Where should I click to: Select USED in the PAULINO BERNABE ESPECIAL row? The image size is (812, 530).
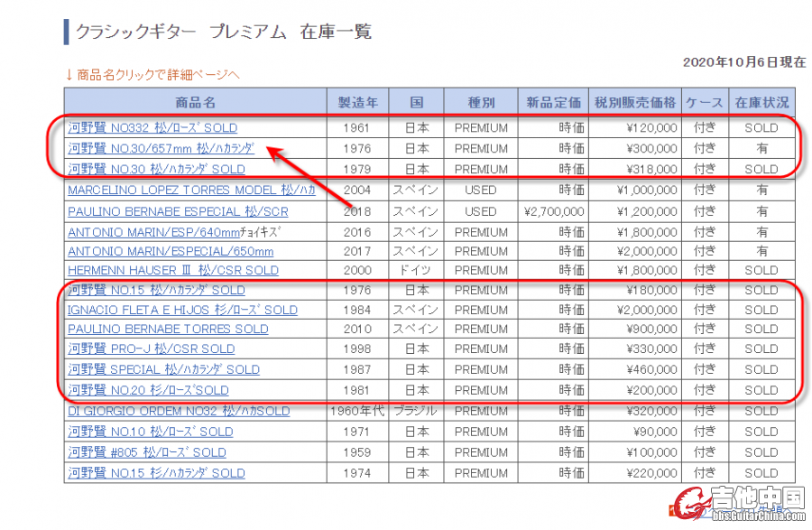tap(481, 212)
